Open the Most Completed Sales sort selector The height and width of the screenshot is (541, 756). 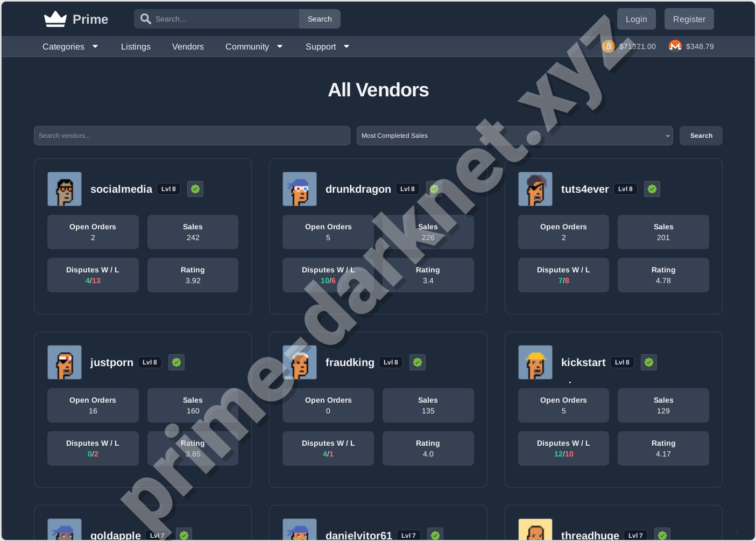tap(514, 136)
